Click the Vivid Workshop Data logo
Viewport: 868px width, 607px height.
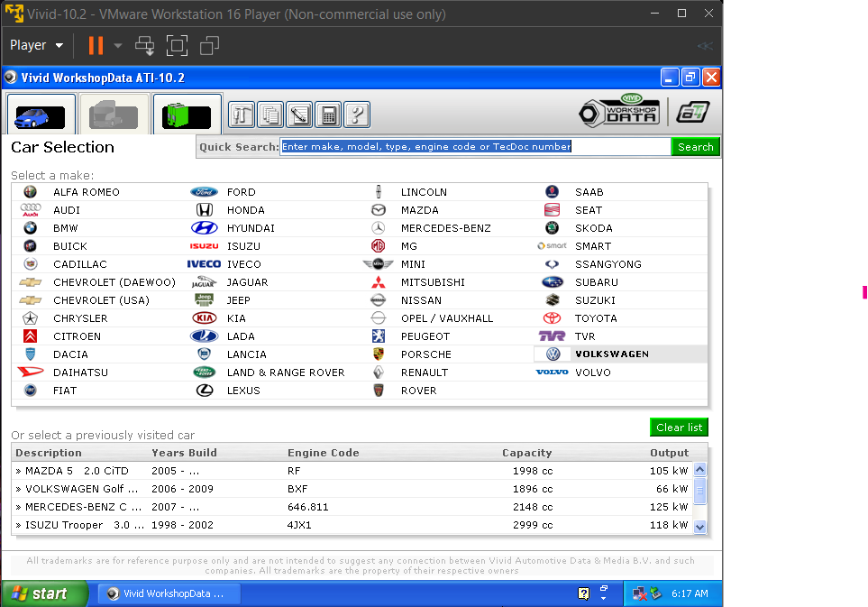[619, 111]
